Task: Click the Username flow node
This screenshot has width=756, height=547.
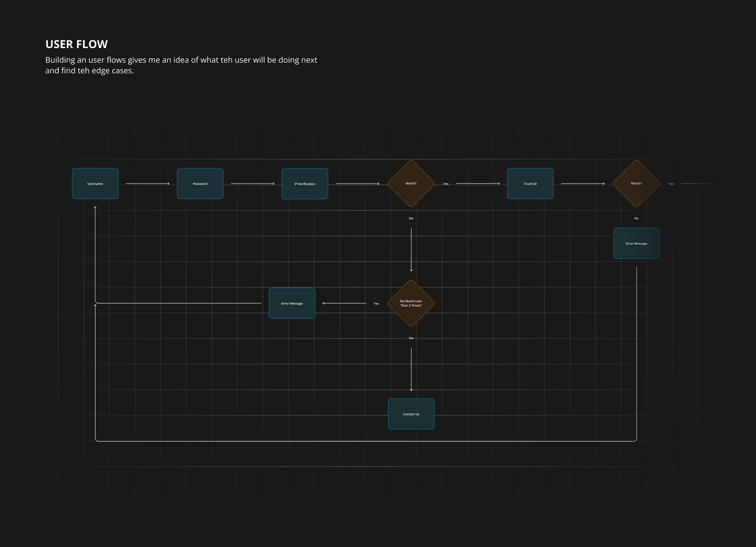Action: click(95, 184)
